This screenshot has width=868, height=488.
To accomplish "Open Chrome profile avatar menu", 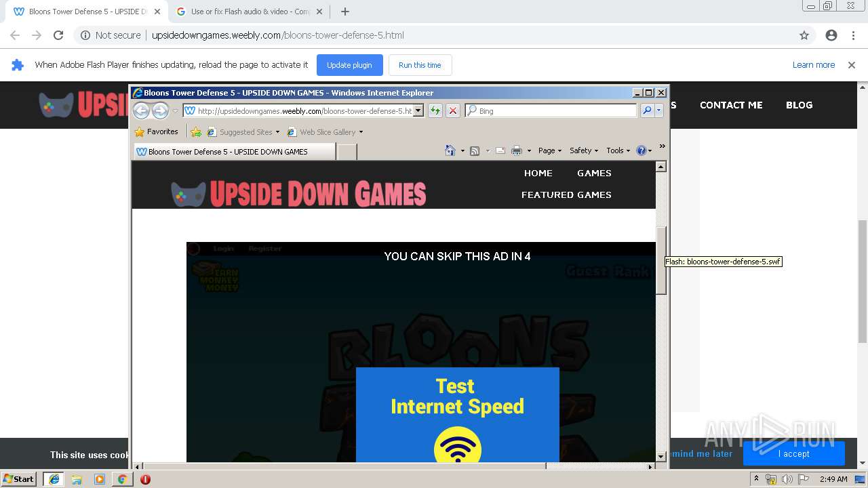I will click(x=831, y=35).
